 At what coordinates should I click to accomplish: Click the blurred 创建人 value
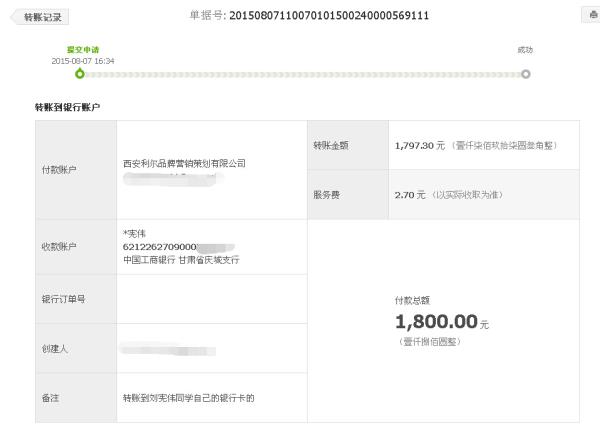point(168,349)
